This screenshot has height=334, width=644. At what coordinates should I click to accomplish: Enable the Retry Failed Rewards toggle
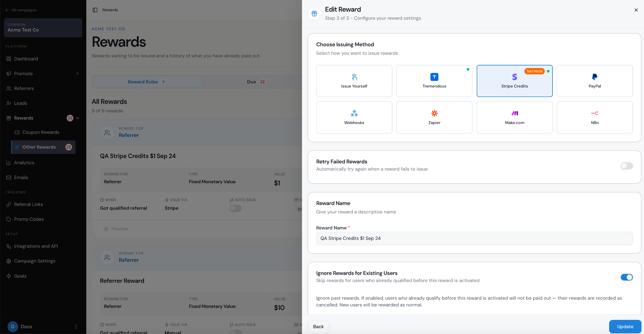626,166
